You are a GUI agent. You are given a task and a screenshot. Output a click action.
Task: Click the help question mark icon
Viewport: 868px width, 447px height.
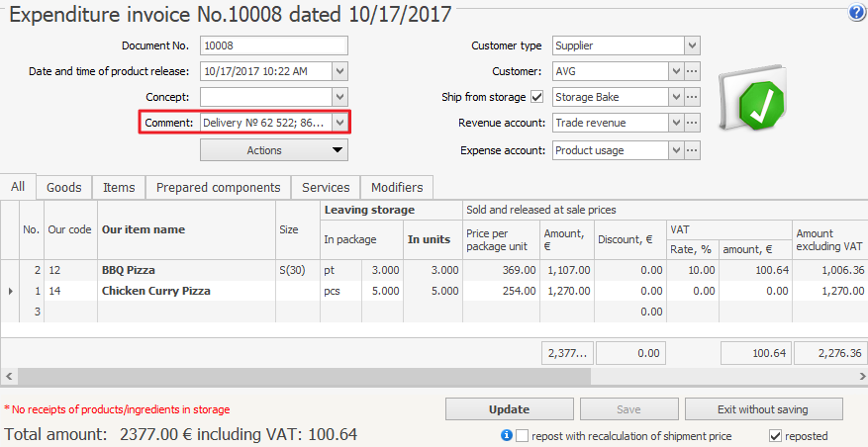[x=856, y=13]
